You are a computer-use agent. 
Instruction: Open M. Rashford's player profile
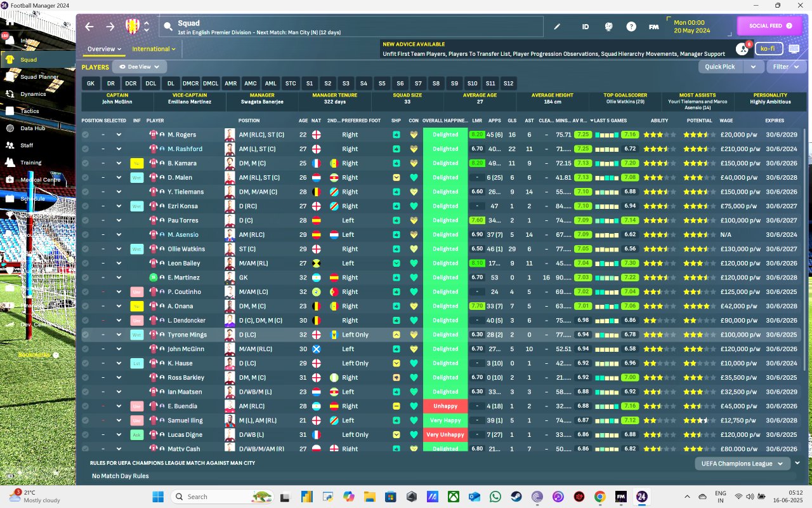(x=185, y=149)
